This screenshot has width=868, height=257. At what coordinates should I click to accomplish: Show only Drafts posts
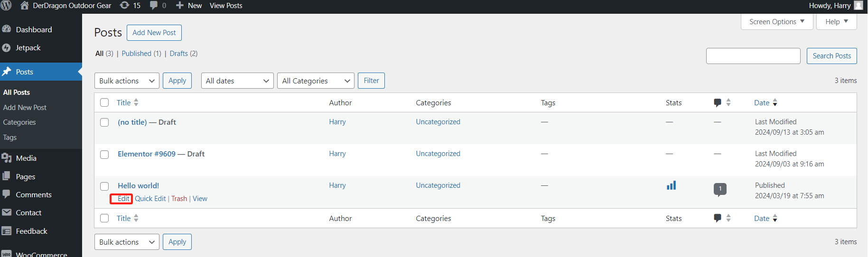[178, 54]
